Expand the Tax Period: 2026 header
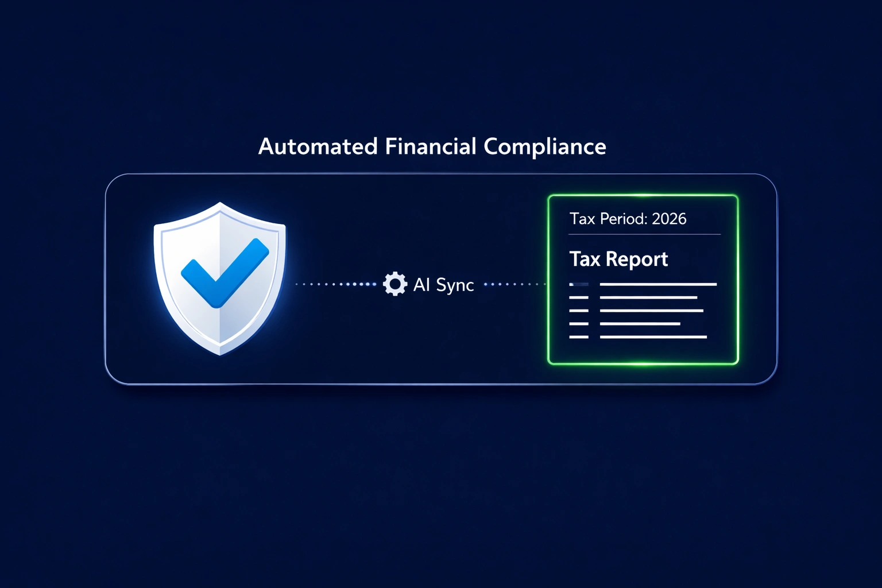Viewport: 882px width, 588px height. pos(628,219)
